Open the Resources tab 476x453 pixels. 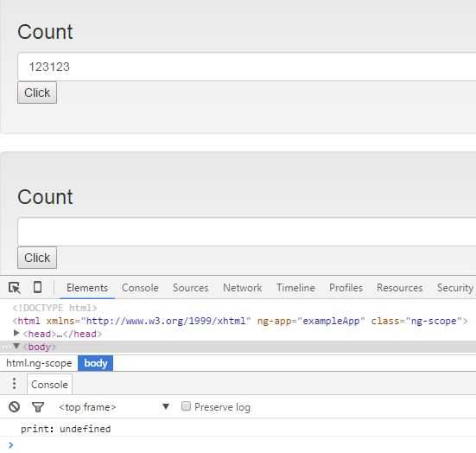click(x=399, y=288)
